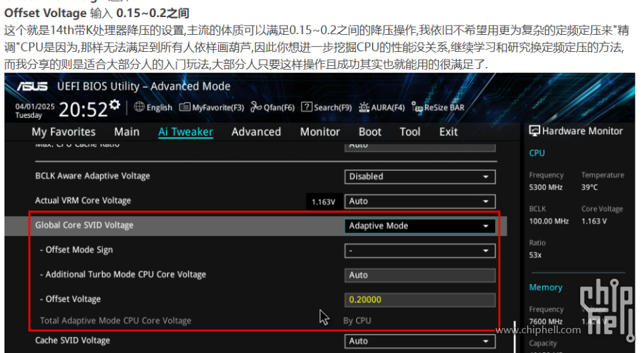This screenshot has height=353, width=644.
Task: Click the globe language icon
Action: pyautogui.click(x=139, y=107)
